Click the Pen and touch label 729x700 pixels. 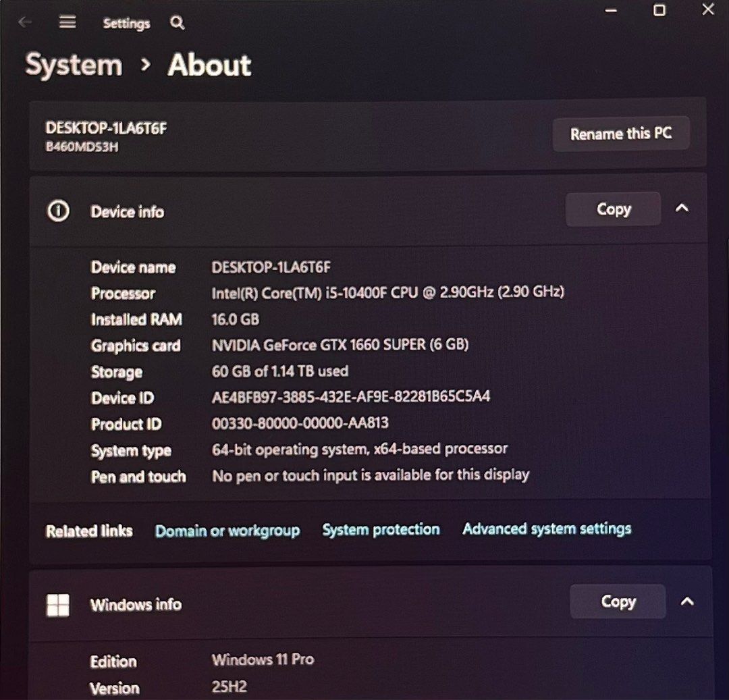[138, 477]
